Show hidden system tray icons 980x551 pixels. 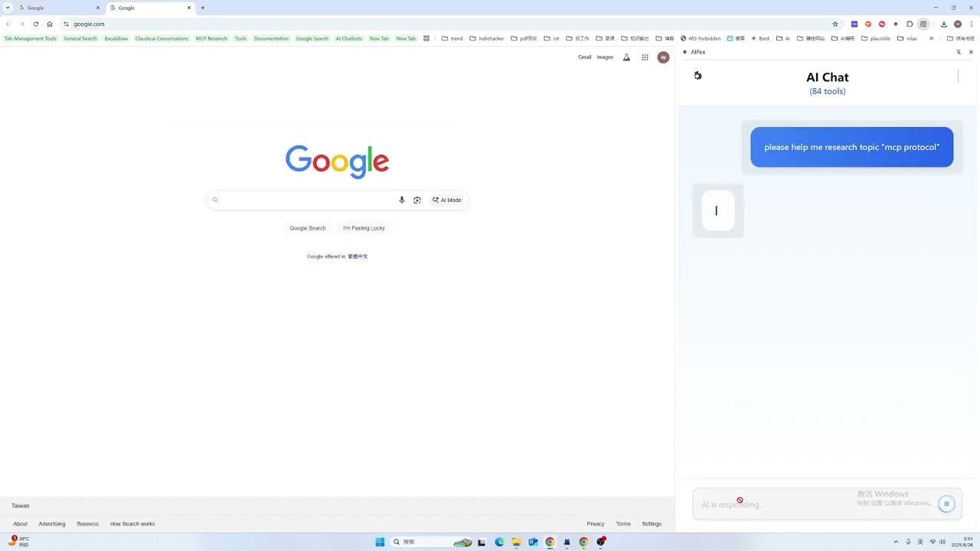896,541
